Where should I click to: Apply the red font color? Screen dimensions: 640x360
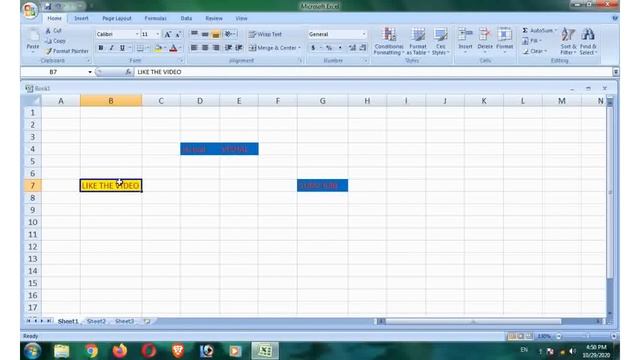173,48
